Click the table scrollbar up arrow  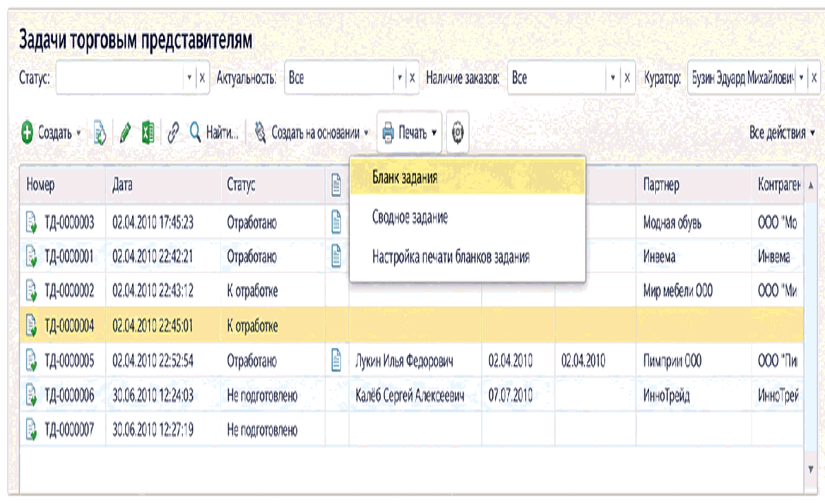tap(811, 185)
